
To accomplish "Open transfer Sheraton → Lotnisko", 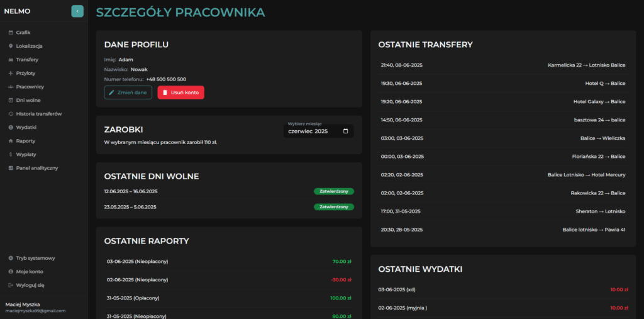I will click(x=503, y=211).
